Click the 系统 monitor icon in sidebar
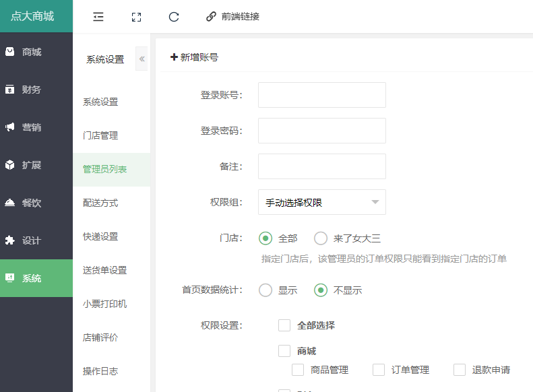The image size is (533, 392). point(10,278)
